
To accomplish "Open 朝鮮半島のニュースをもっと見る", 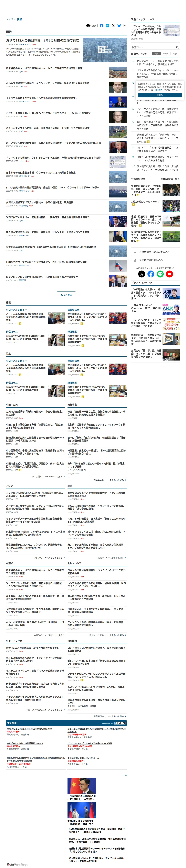I will pos(110,480).
